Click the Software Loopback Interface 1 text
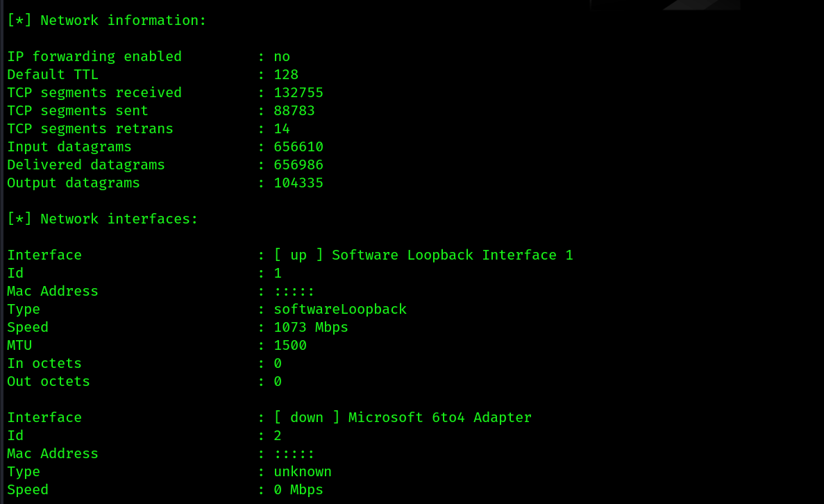Image resolution: width=824 pixels, height=504 pixels. pos(453,255)
